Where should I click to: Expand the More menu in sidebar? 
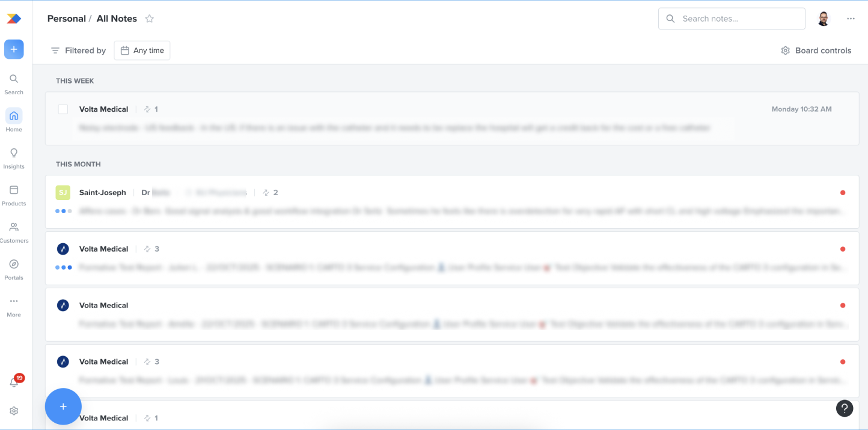pos(14,306)
